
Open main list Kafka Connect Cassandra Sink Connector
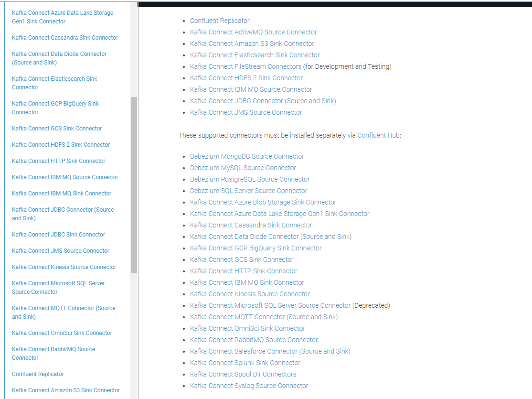click(x=251, y=226)
